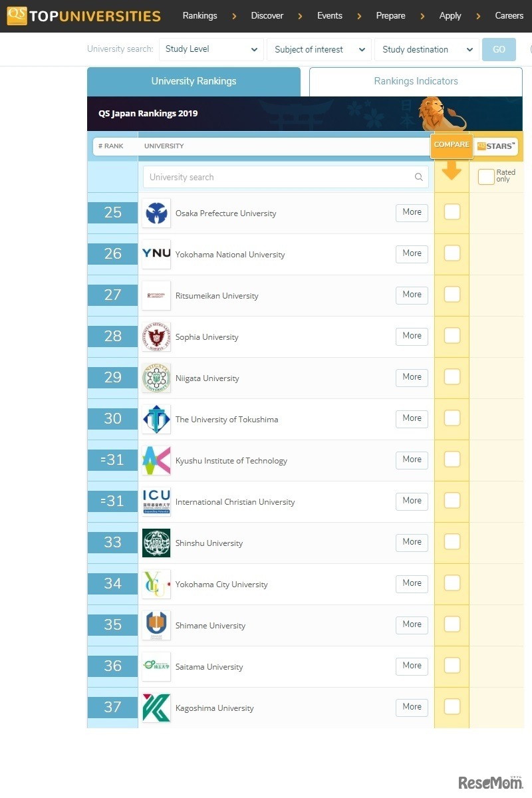Tick compare box for Shinshu University
532x798 pixels.
click(452, 542)
